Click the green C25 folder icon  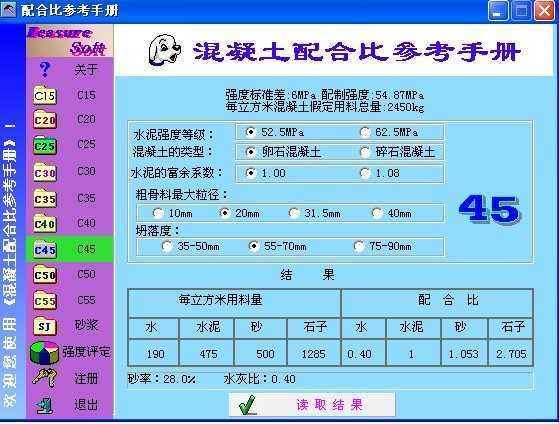(x=45, y=146)
